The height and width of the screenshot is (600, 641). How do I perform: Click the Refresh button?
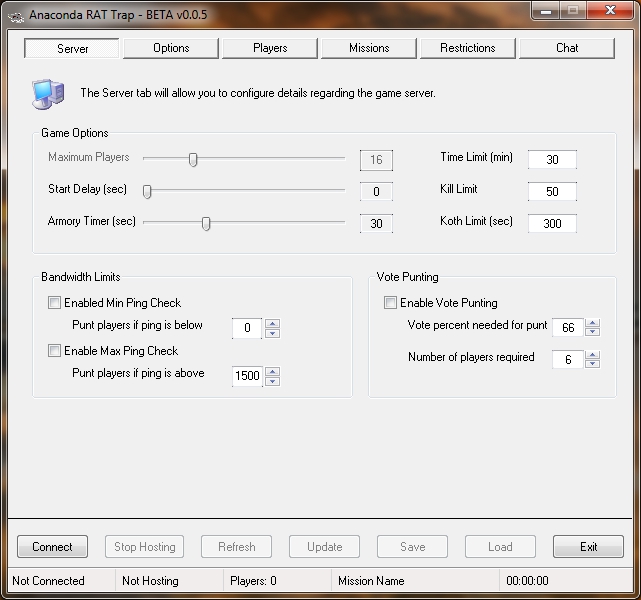point(236,546)
